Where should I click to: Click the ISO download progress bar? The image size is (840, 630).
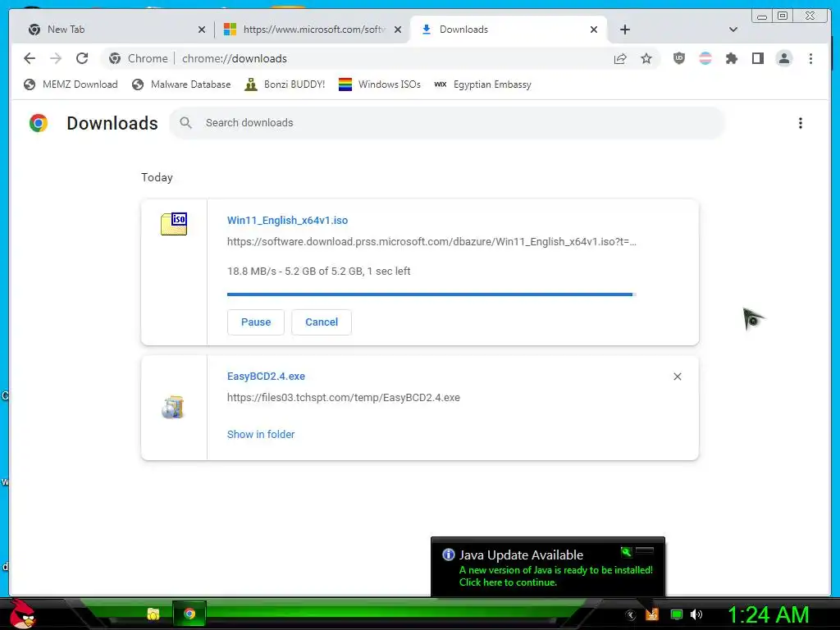[x=431, y=294]
